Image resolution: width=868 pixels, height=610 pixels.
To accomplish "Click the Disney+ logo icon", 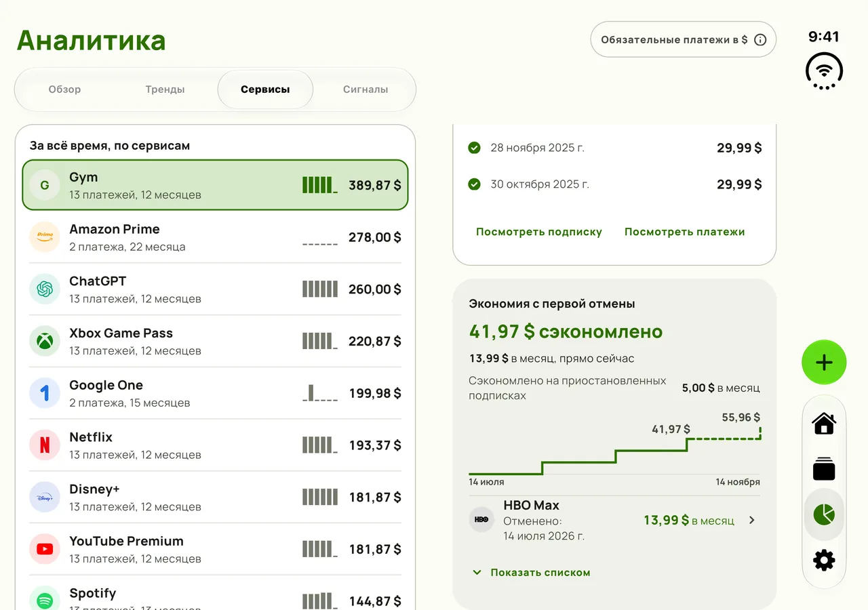I will coord(45,497).
